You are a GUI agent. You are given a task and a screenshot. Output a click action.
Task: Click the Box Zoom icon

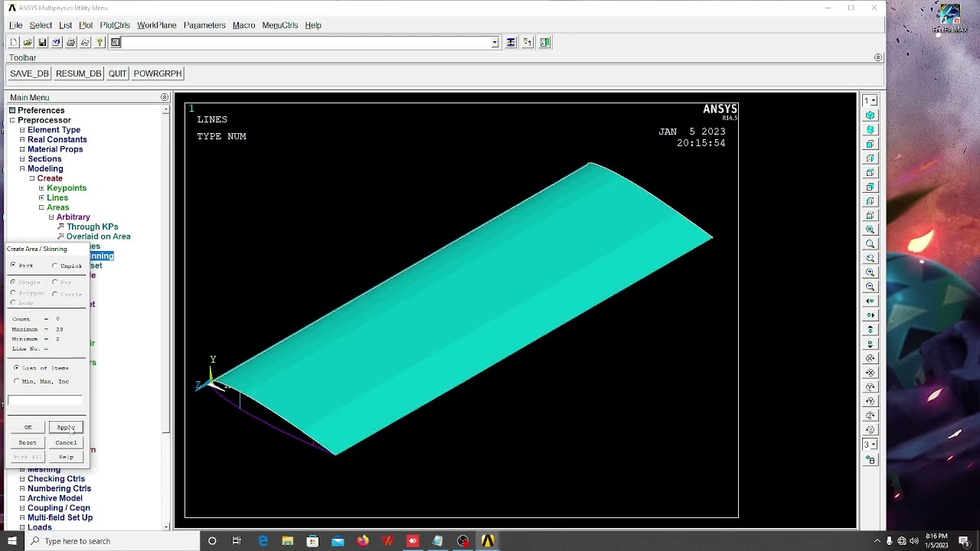[871, 244]
